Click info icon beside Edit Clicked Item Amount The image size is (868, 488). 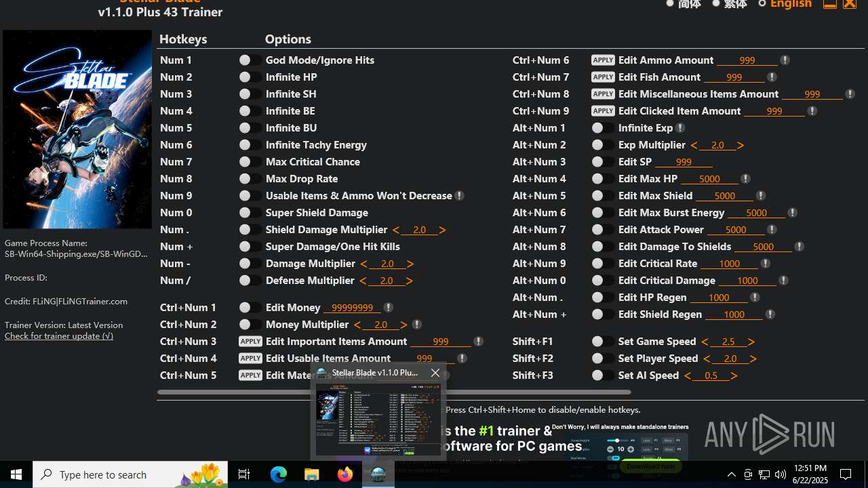point(812,111)
